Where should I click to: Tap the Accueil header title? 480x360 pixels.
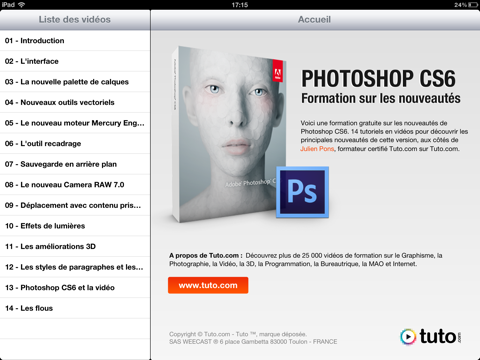click(x=314, y=19)
